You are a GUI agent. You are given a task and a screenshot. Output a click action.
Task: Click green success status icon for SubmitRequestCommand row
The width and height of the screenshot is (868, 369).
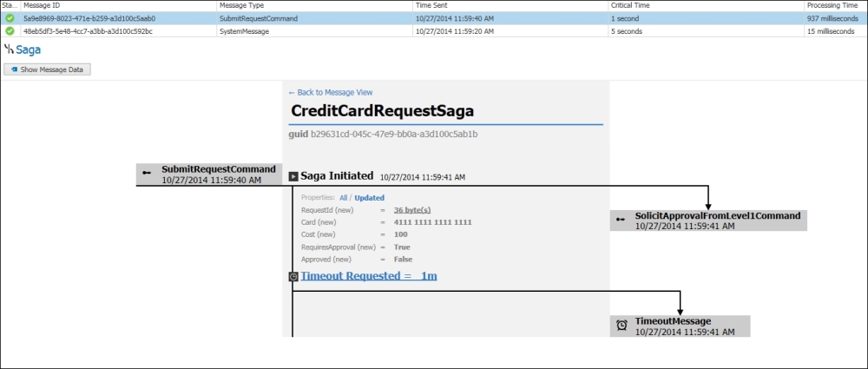coord(10,18)
